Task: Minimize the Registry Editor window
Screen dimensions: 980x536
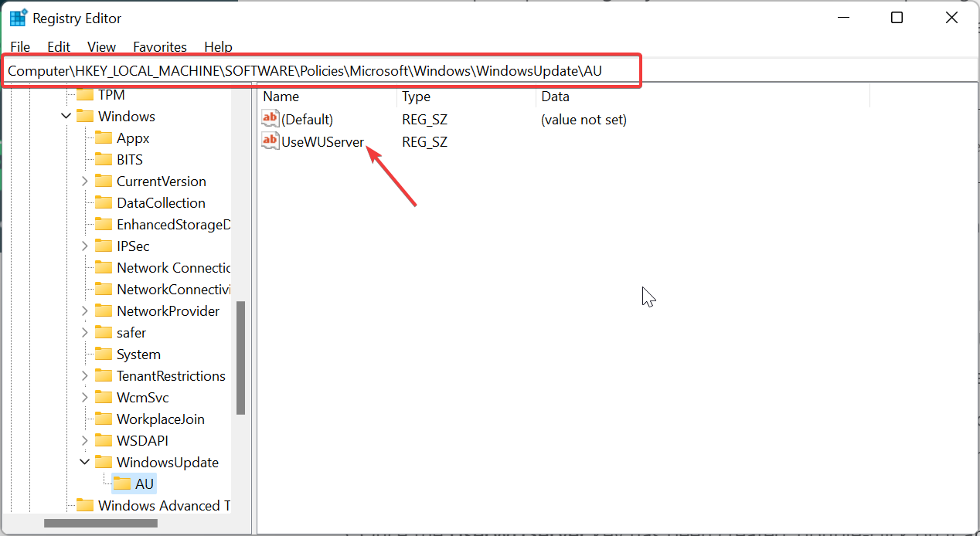Action: (x=842, y=18)
